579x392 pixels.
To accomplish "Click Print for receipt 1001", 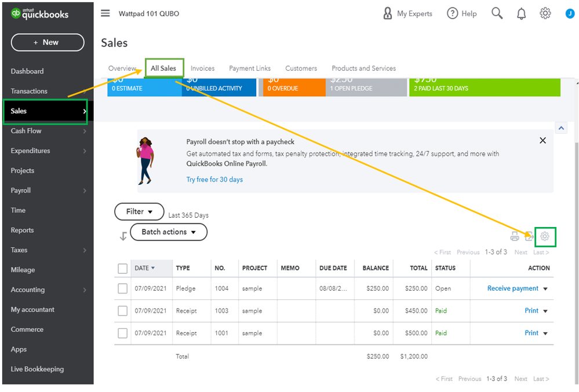I will point(531,333).
